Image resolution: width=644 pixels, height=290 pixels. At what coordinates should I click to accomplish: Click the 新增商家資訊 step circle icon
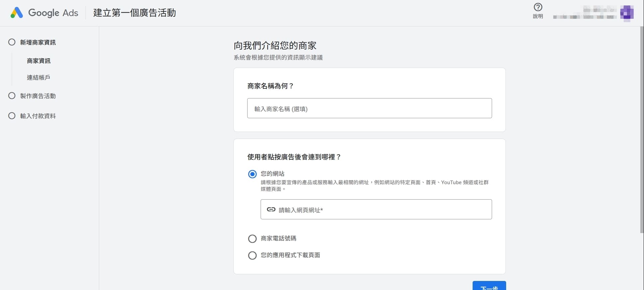point(12,42)
